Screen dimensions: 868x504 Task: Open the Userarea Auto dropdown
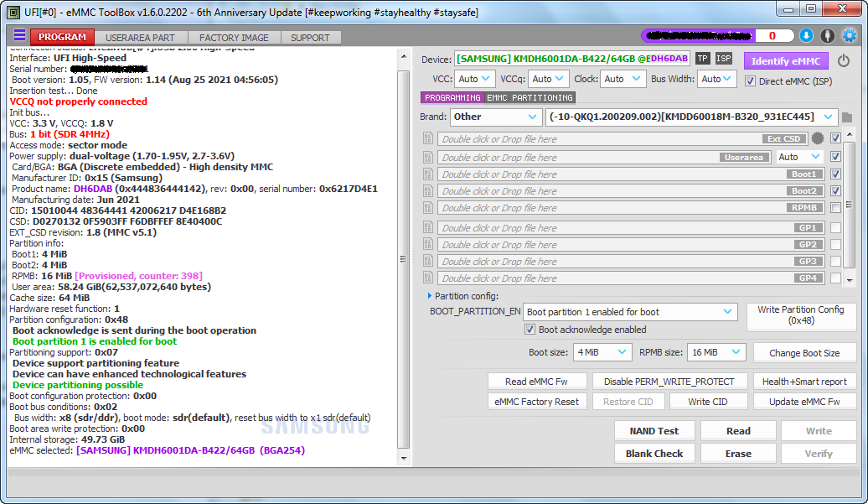[x=798, y=158]
